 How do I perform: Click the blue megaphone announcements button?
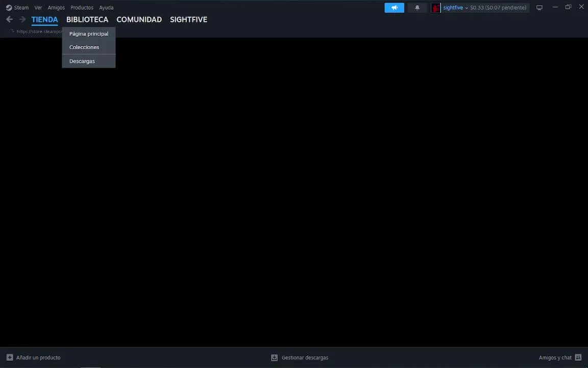coord(394,8)
